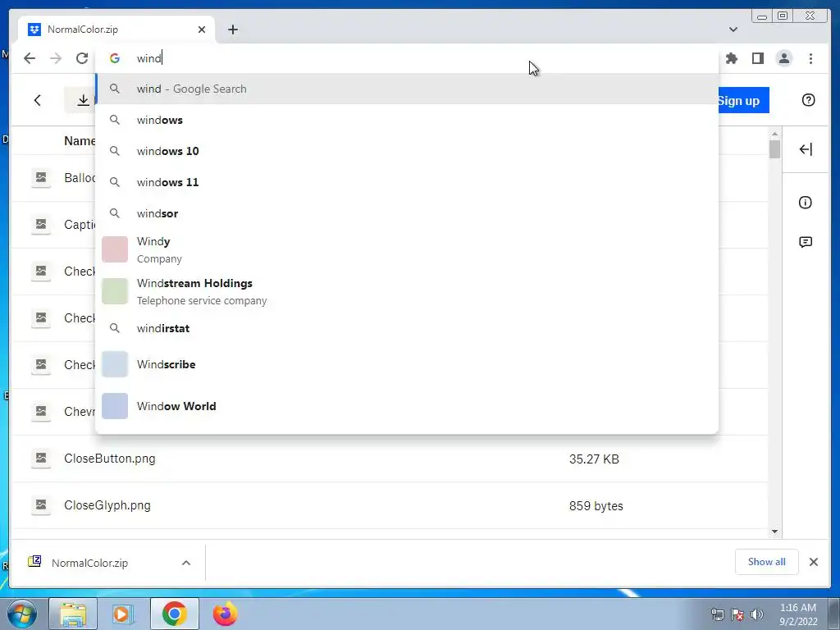Image resolution: width=840 pixels, height=630 pixels.
Task: Select the Window World suggestion
Action: point(407,406)
